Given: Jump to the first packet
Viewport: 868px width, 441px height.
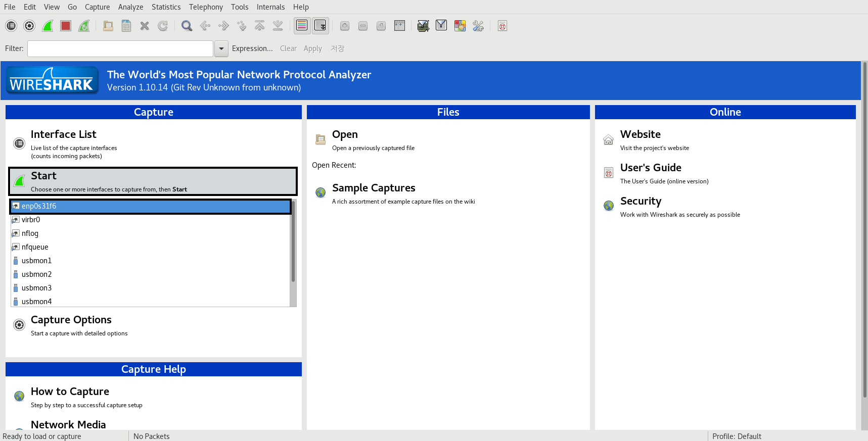Looking at the screenshot, I should click(x=260, y=26).
